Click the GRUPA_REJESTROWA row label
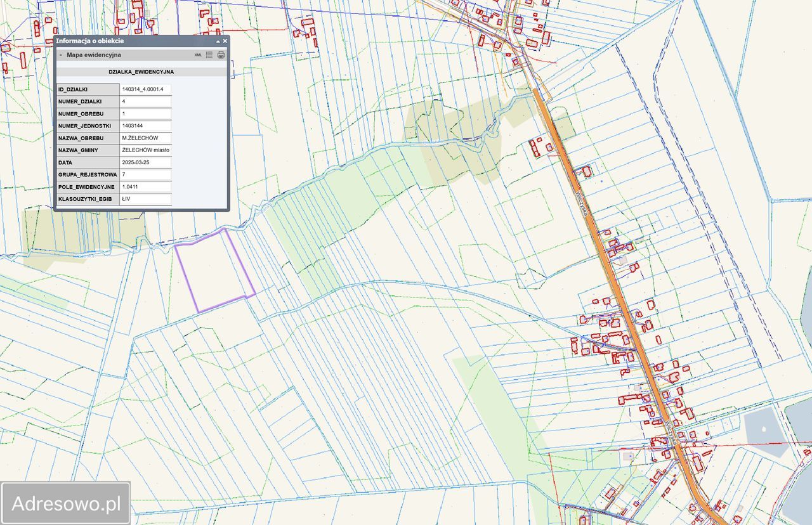The height and width of the screenshot is (525, 812). click(x=88, y=174)
